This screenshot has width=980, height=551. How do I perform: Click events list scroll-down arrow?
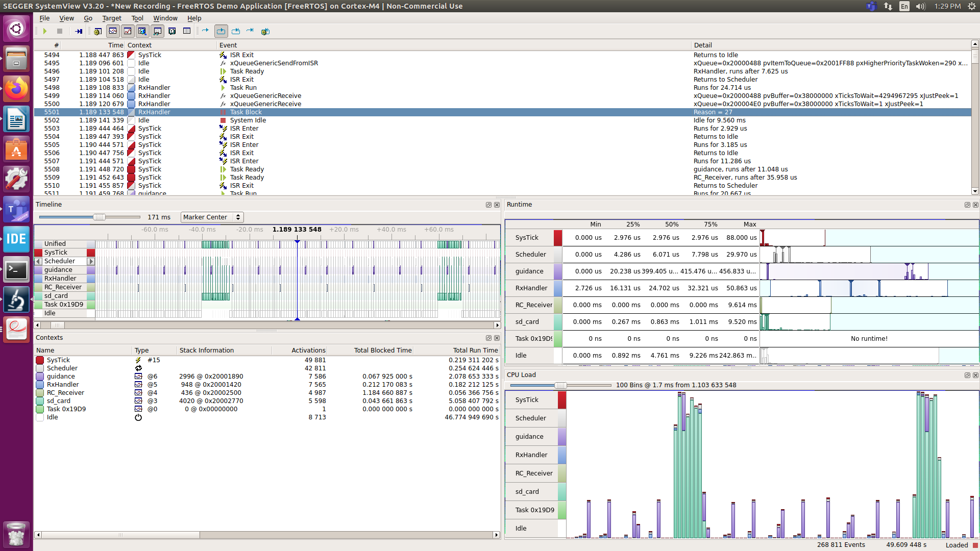(975, 191)
